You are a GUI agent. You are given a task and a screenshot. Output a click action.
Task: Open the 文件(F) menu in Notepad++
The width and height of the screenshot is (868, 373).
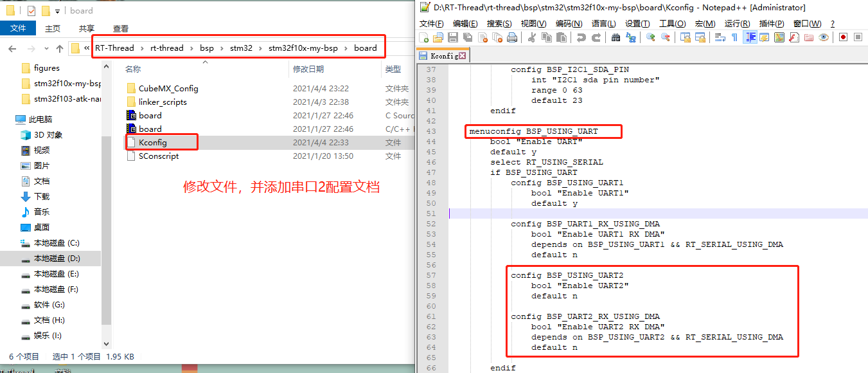431,24
